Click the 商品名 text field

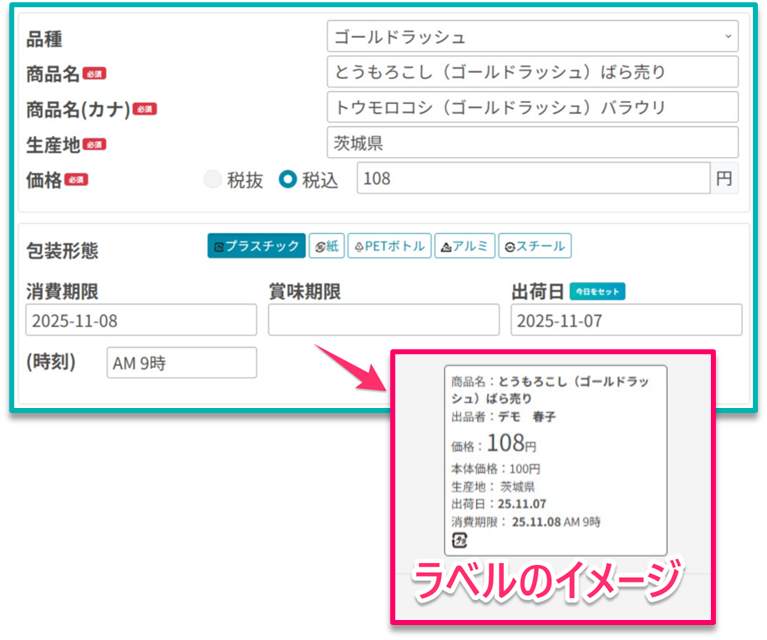531,72
